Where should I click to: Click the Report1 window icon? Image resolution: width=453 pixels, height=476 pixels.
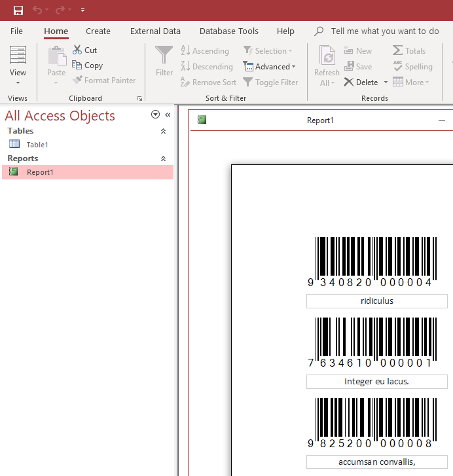click(202, 120)
